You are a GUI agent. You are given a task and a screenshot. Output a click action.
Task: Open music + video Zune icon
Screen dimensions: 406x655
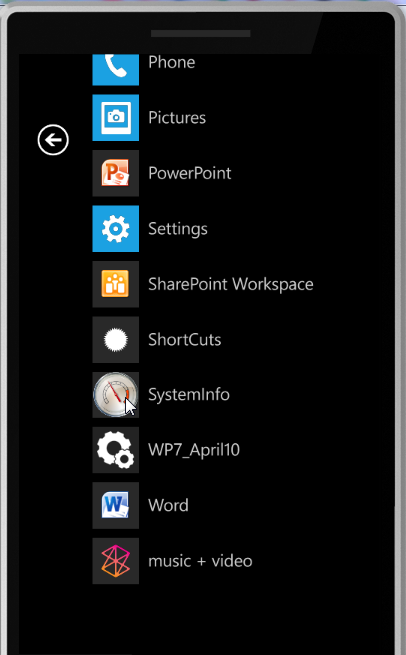[x=116, y=561]
